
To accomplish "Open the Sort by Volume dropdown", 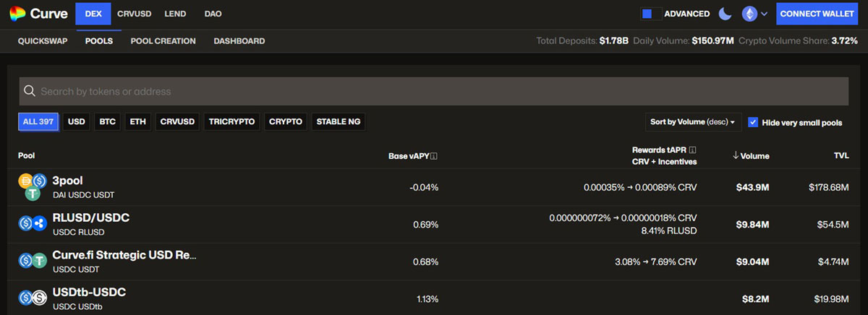I will click(693, 122).
